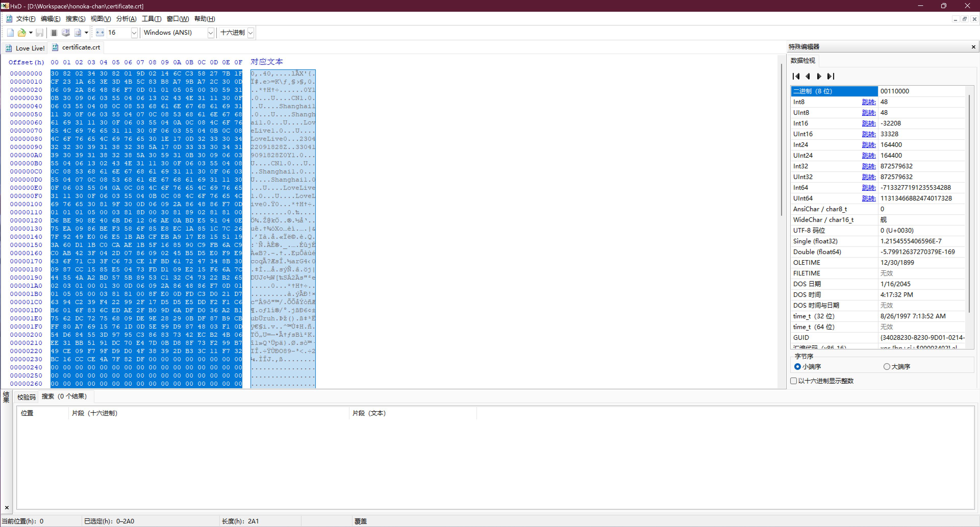Click the binary value field 00110000
This screenshot has height=527, width=980.
[921, 91]
